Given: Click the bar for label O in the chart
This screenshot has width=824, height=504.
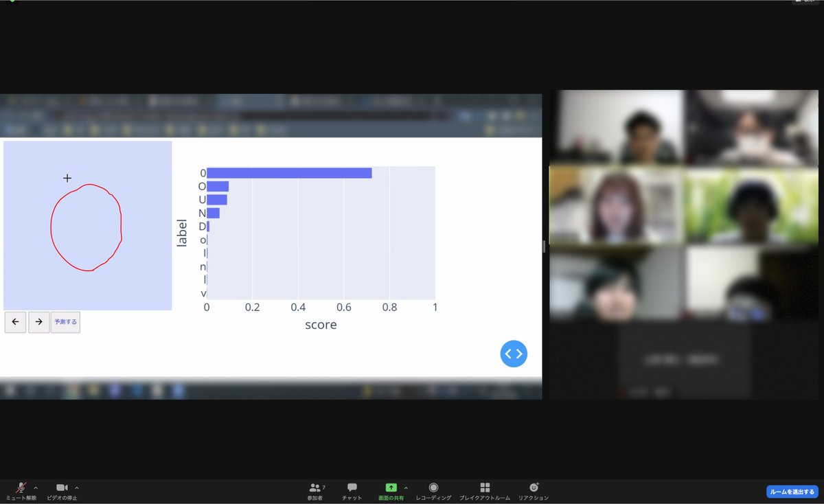Looking at the screenshot, I should tap(218, 186).
